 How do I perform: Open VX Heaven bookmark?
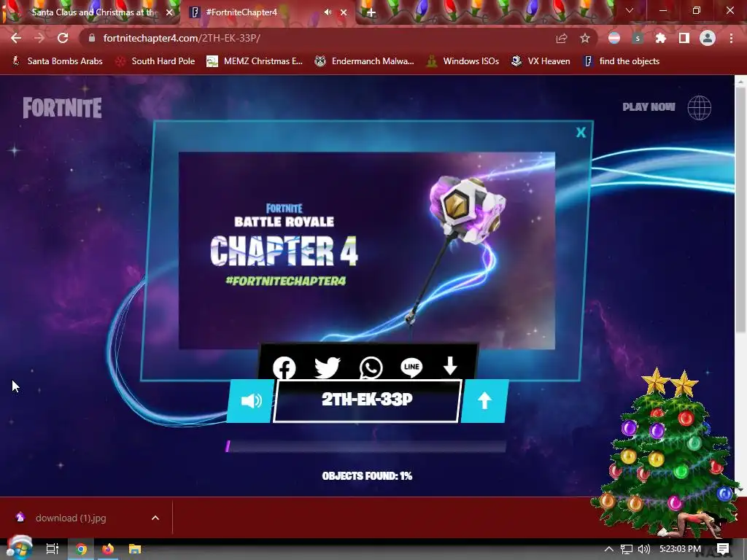(541, 61)
